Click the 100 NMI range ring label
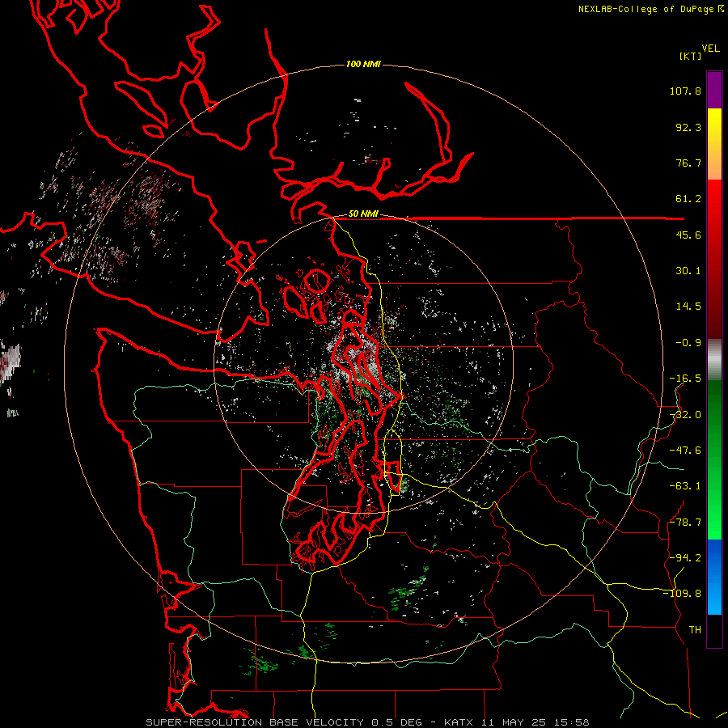This screenshot has width=728, height=728. [x=363, y=64]
